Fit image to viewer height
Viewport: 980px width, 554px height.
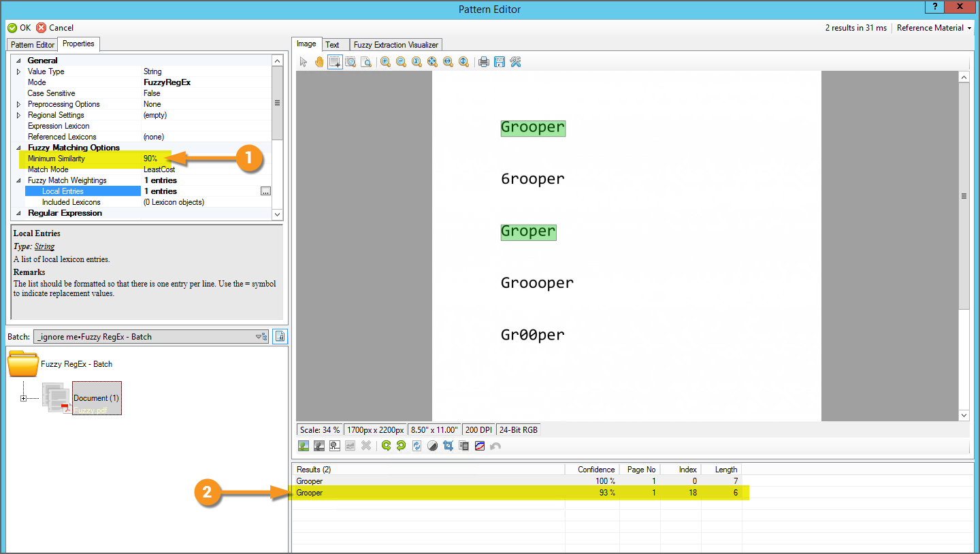pos(463,62)
